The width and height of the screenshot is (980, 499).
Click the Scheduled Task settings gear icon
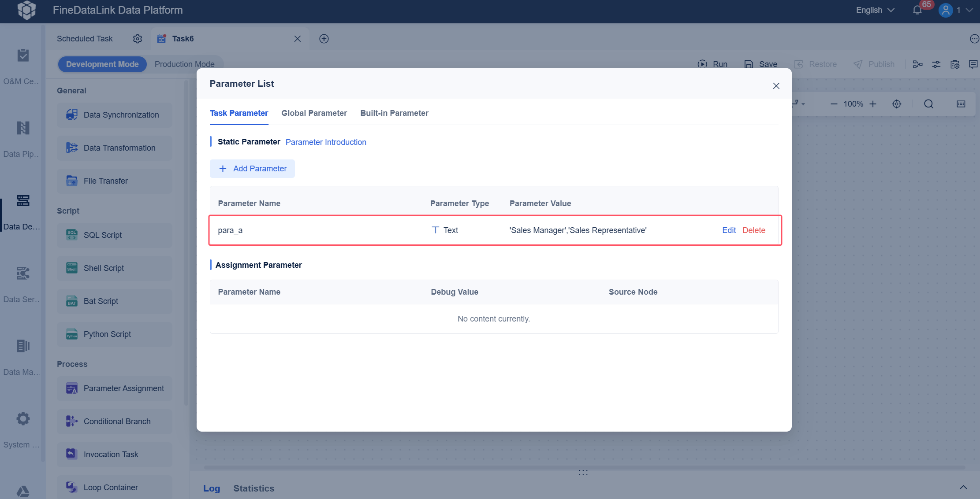point(138,39)
